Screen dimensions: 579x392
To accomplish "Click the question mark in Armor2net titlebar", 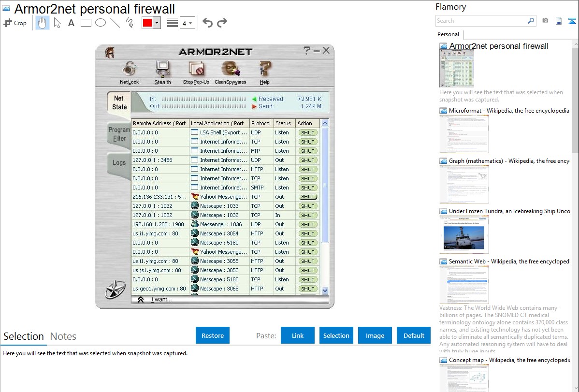I will click(x=306, y=51).
